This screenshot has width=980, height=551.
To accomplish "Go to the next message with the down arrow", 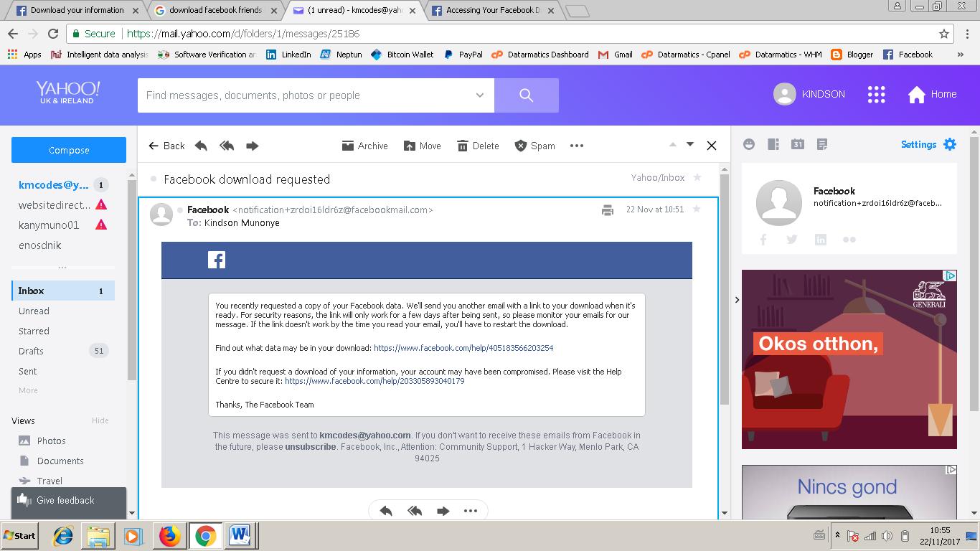I will pos(690,144).
